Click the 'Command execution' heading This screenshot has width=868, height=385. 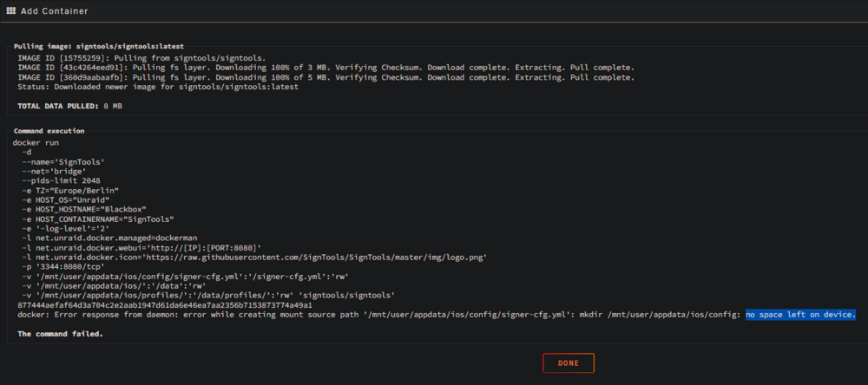point(49,132)
